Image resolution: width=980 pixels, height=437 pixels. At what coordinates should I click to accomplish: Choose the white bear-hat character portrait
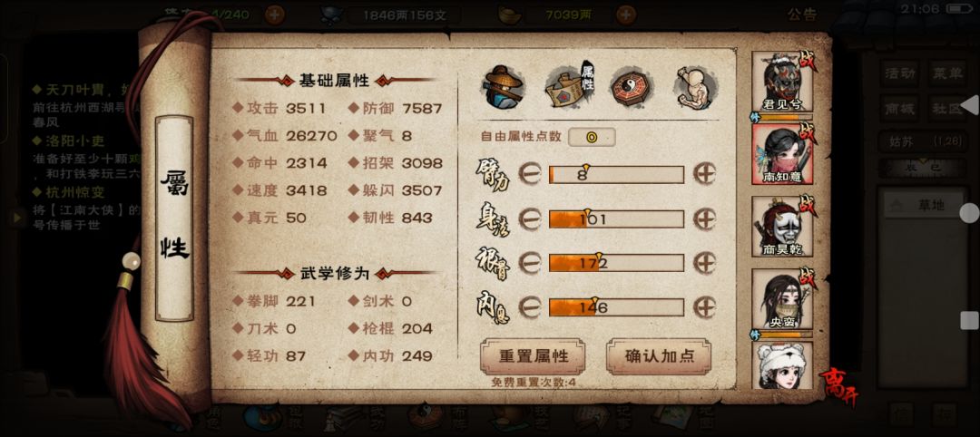pyautogui.click(x=782, y=366)
